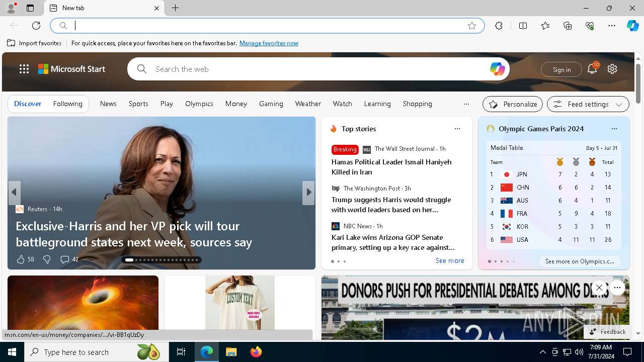Click Import favorites button
Viewport: 644px width, 362px height.
pyautogui.click(x=34, y=43)
